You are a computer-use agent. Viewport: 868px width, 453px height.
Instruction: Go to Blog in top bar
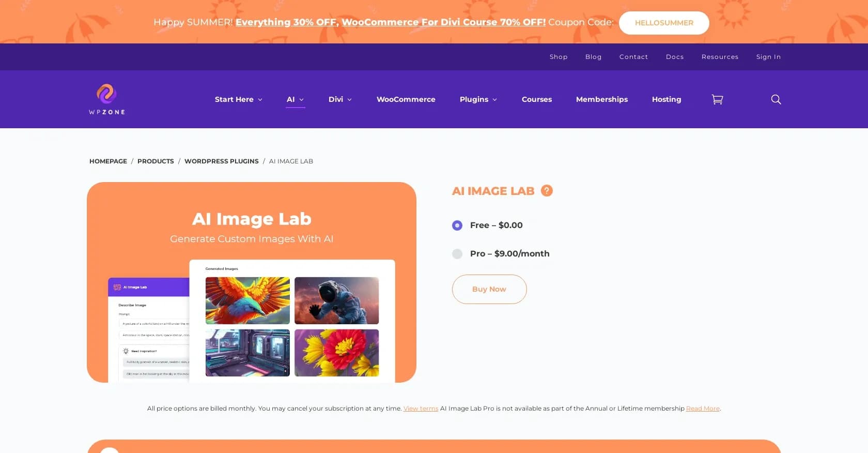point(594,57)
